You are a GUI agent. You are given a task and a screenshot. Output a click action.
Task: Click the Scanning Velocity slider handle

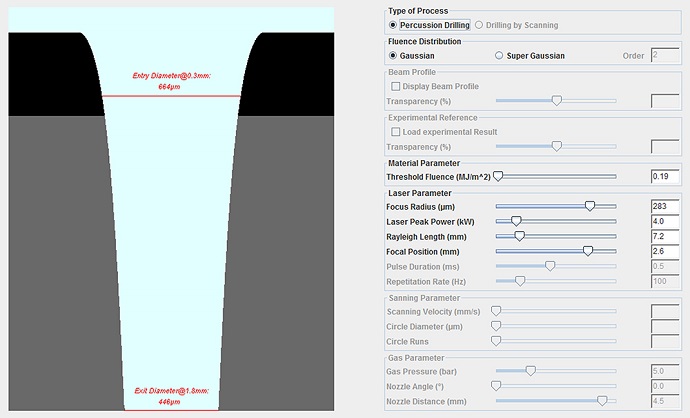click(496, 311)
